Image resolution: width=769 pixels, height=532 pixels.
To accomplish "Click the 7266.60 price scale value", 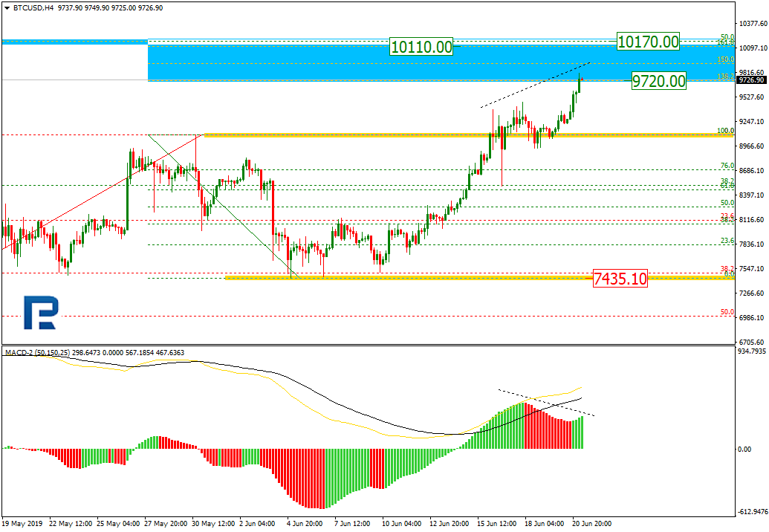I will 753,293.
